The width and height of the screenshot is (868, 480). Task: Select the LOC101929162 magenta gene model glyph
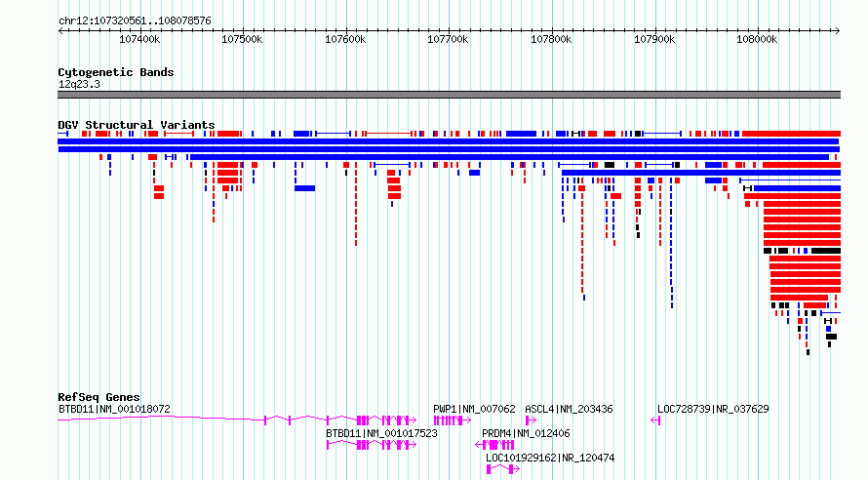click(503, 469)
